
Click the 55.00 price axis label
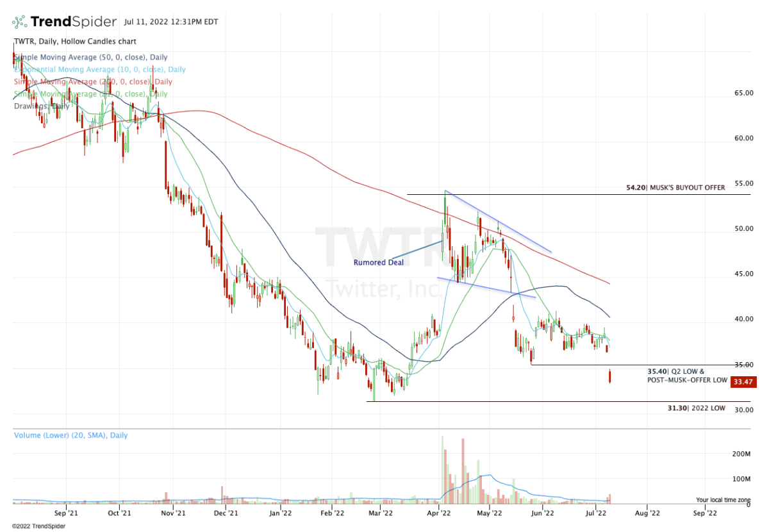744,184
